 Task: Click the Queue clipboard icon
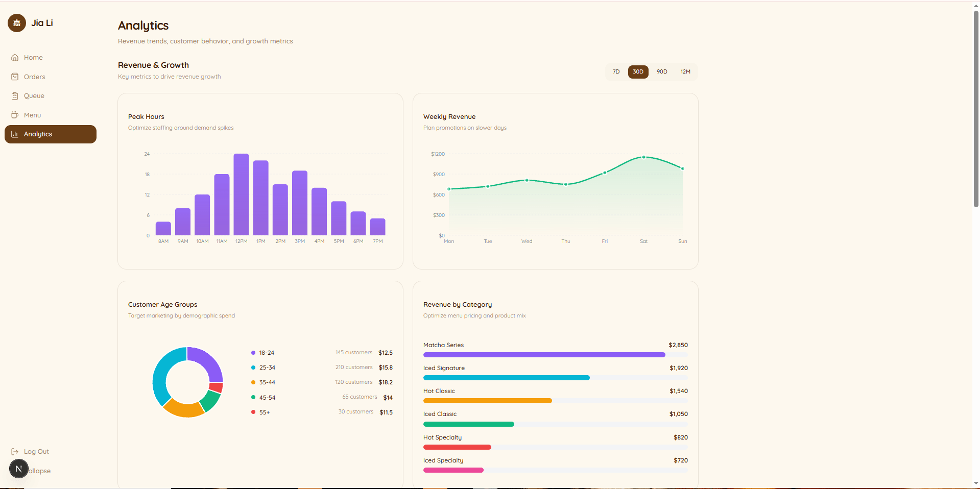15,96
